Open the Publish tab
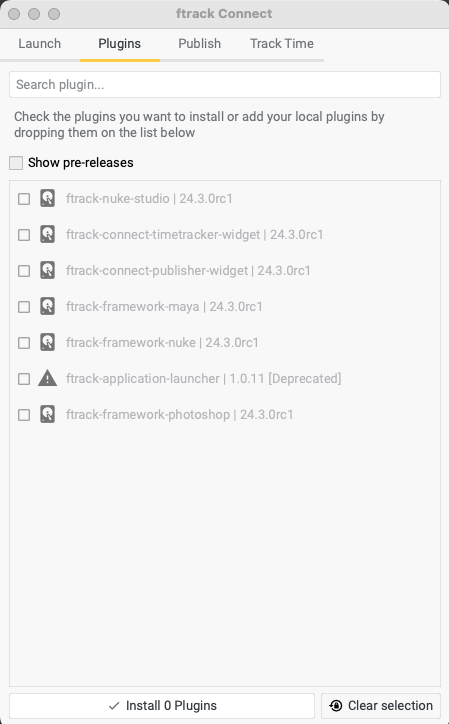Screen dimensions: 449x724 (200, 44)
